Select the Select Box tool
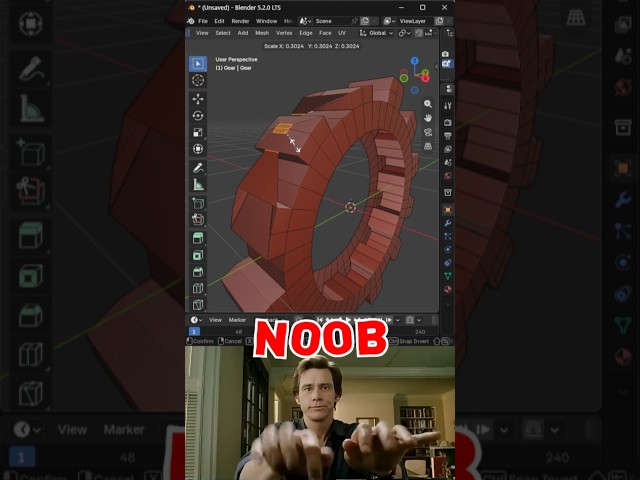The image size is (640, 480). [198, 64]
